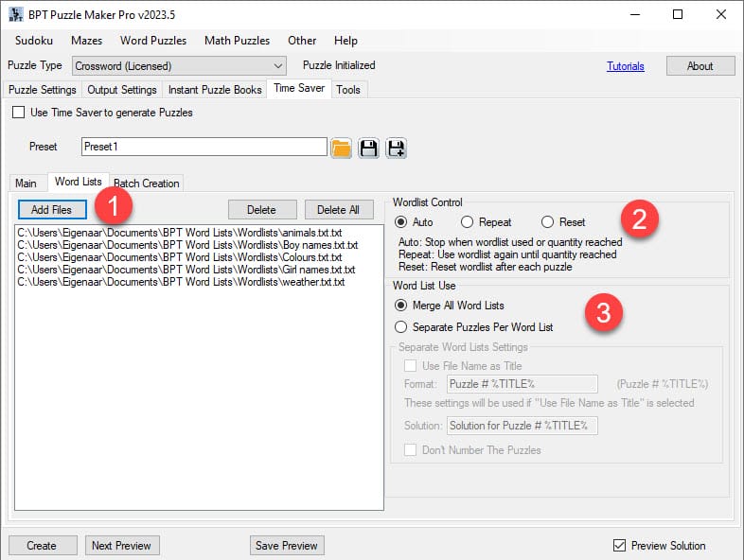The height and width of the screenshot is (560, 744).
Task: Choose Separate Puzzles Per Word List
Action: pos(401,326)
